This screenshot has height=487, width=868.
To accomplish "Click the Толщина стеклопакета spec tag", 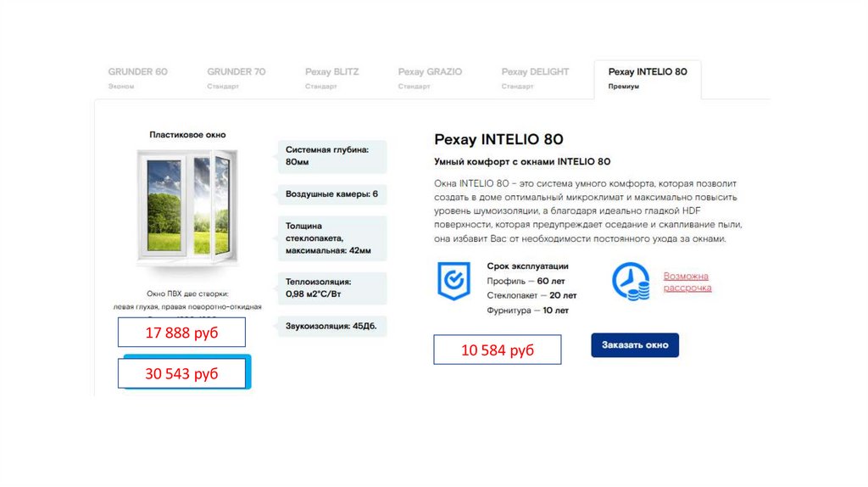I will click(331, 238).
